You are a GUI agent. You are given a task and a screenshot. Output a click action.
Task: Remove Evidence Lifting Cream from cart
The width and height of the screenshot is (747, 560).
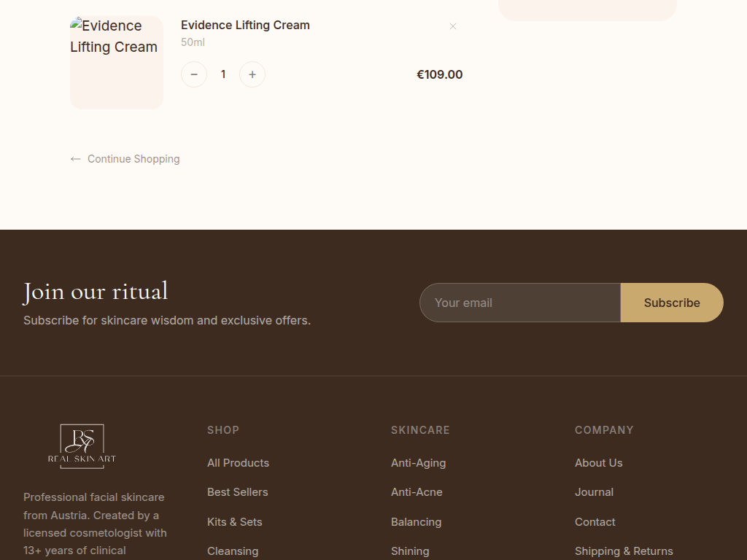[x=453, y=26]
